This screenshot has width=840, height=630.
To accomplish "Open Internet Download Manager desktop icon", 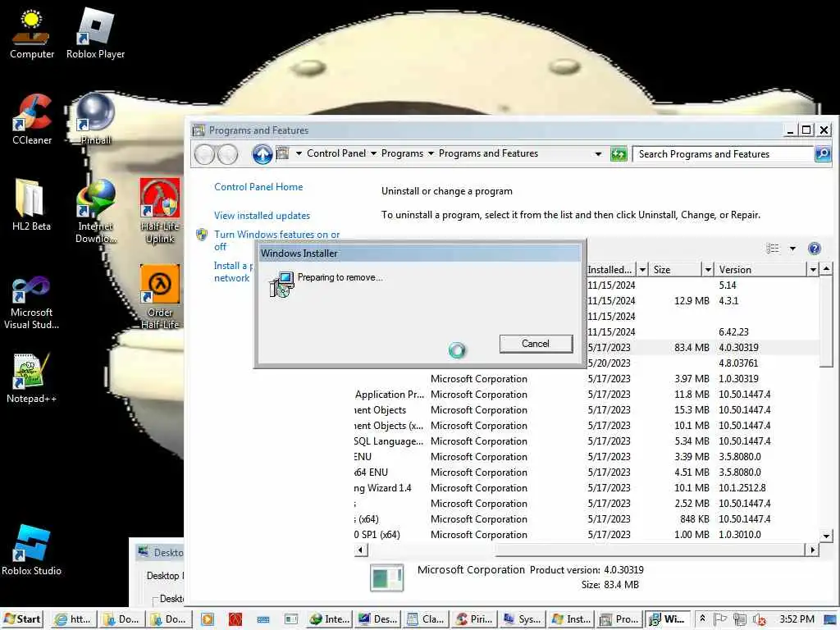I will point(96,211).
